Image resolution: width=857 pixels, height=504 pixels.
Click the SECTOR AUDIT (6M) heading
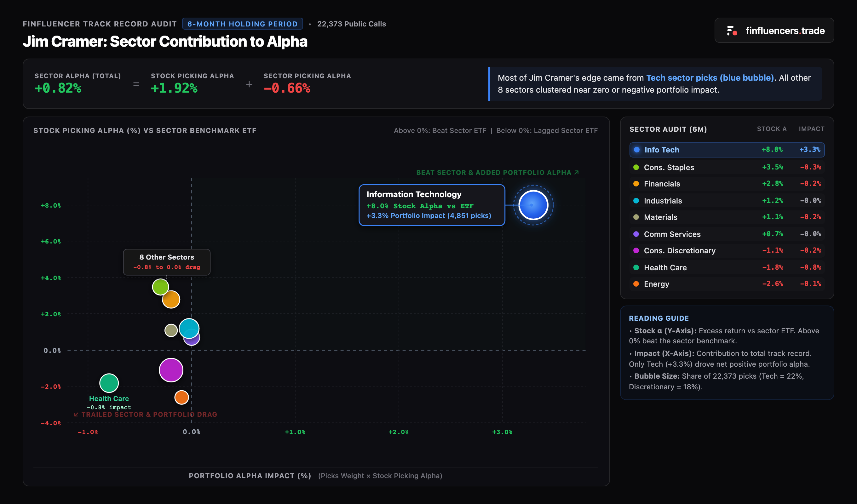click(668, 129)
